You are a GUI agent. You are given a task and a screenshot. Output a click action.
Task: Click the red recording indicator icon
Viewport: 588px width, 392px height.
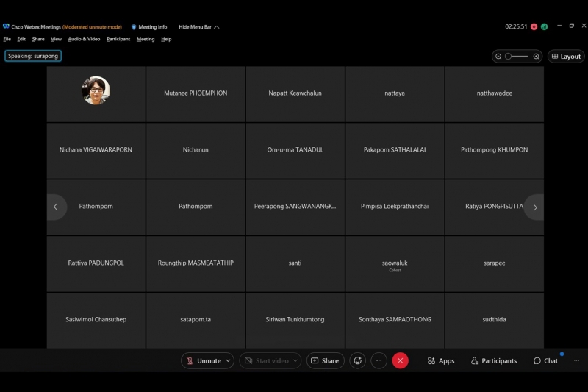point(534,26)
